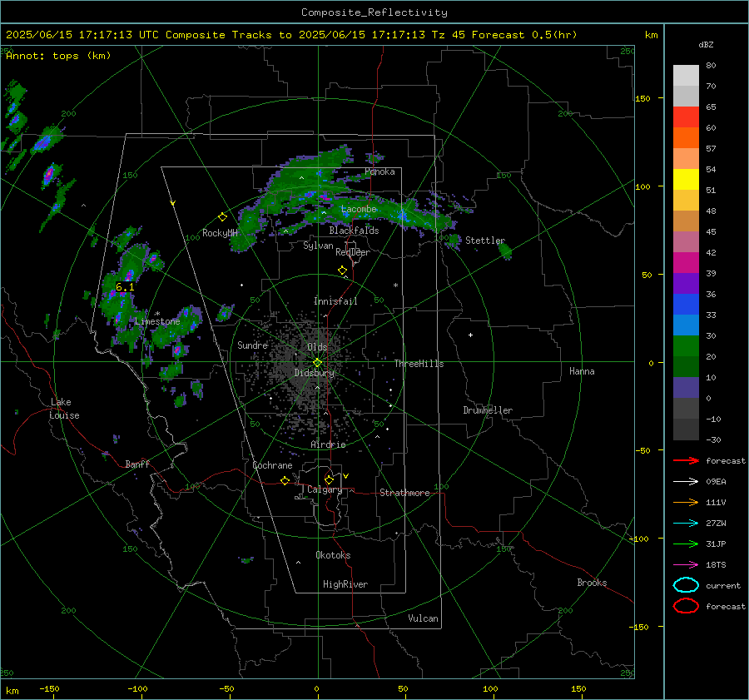This screenshot has width=749, height=700.
Task: Click the RockyMH label
Action: (x=220, y=233)
